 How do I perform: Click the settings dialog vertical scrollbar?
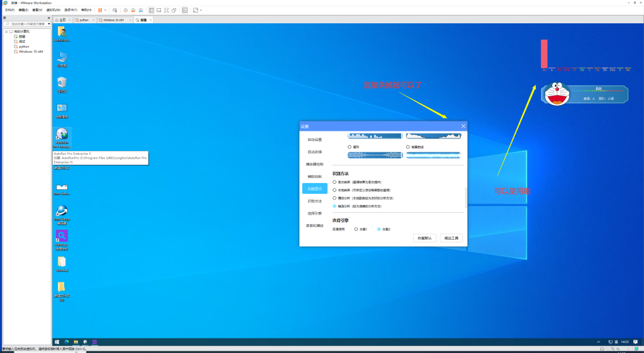466,198
